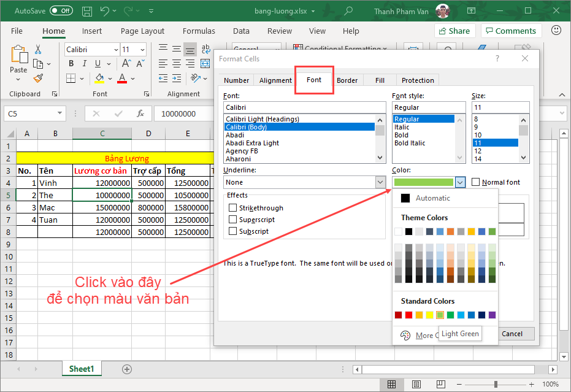Pick the black theme color swatch
571x392 pixels.
tap(408, 231)
